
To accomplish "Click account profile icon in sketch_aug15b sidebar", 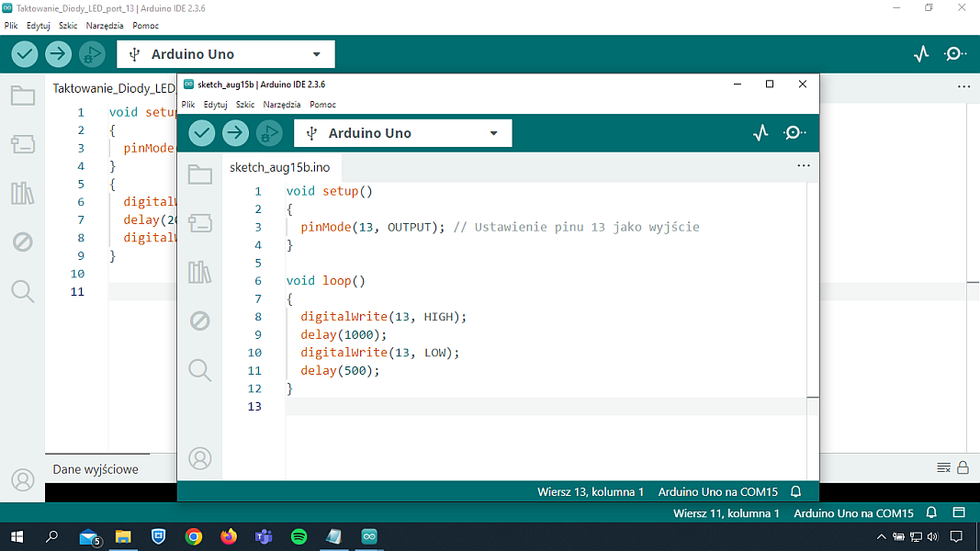I will [200, 458].
